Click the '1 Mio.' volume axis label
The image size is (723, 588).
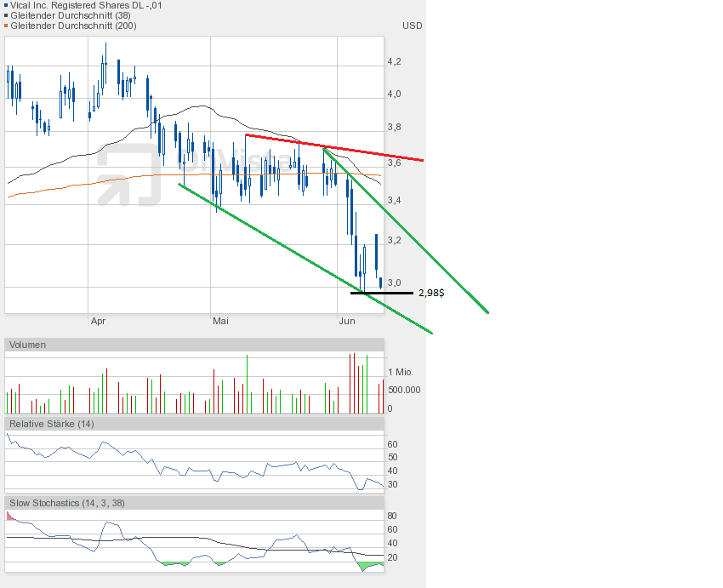(401, 373)
